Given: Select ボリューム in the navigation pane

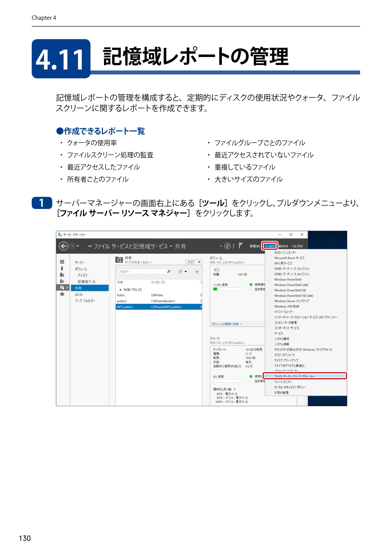Looking at the screenshot, I should point(81,269).
